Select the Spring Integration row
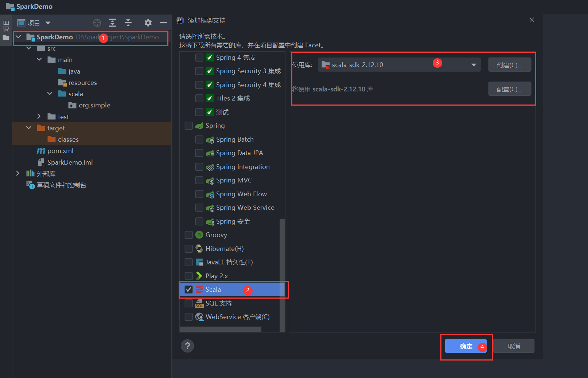Screen dimensions: 588x378 tap(232, 167)
